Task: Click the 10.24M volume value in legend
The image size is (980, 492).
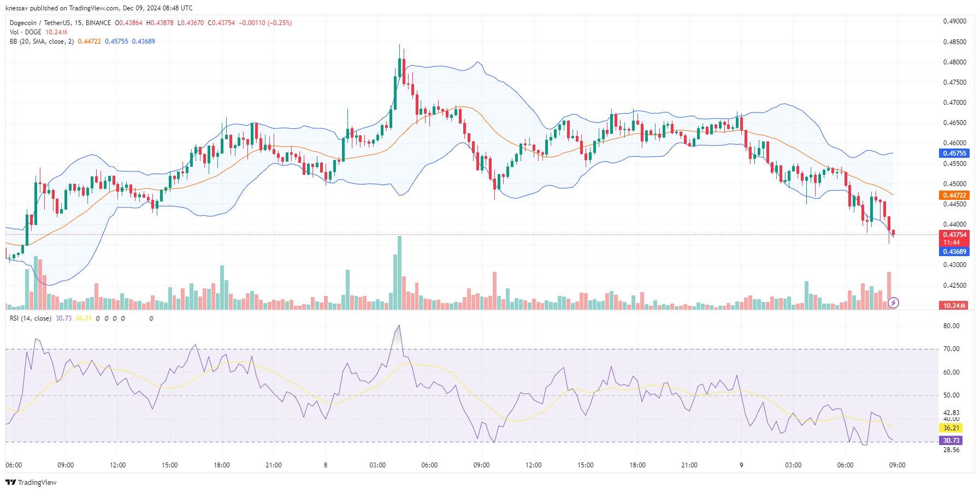Action: (x=56, y=32)
